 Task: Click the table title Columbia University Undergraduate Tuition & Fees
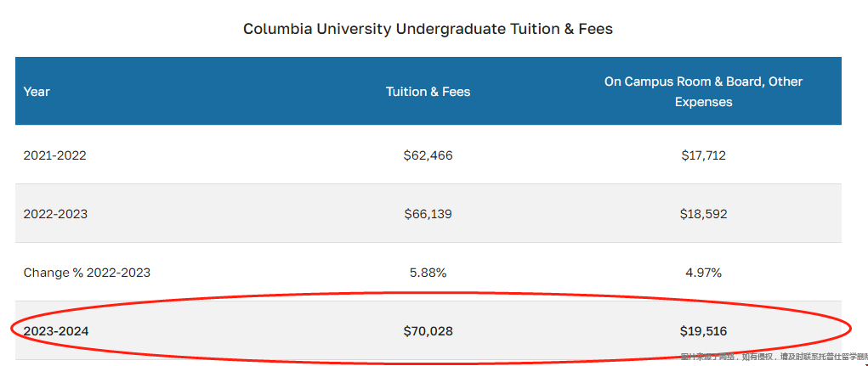click(x=428, y=29)
